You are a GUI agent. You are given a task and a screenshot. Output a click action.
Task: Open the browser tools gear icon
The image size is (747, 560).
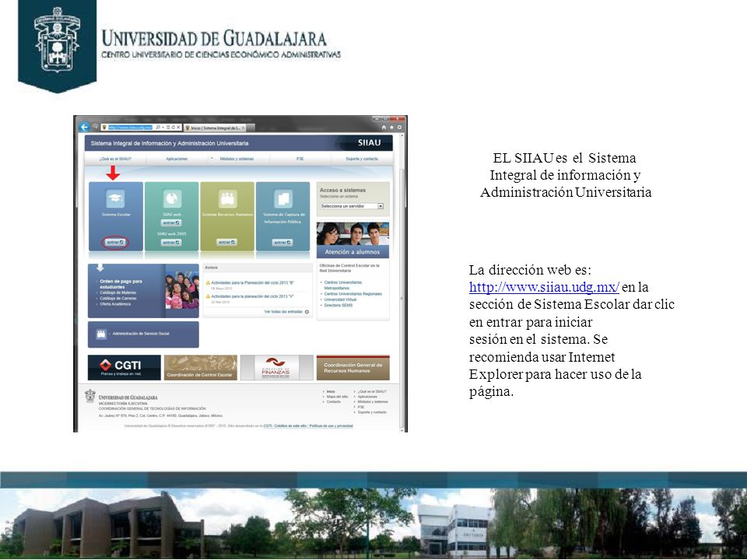[399, 128]
